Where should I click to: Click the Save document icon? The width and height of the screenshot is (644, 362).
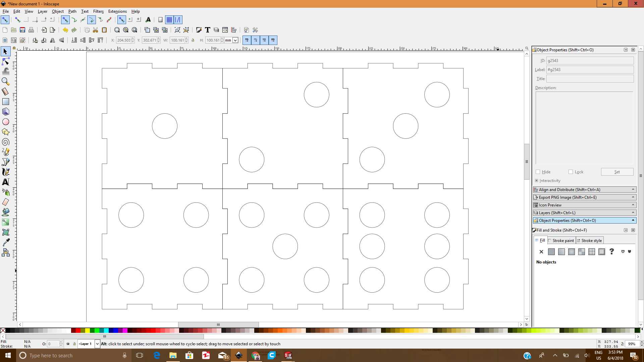(x=22, y=30)
